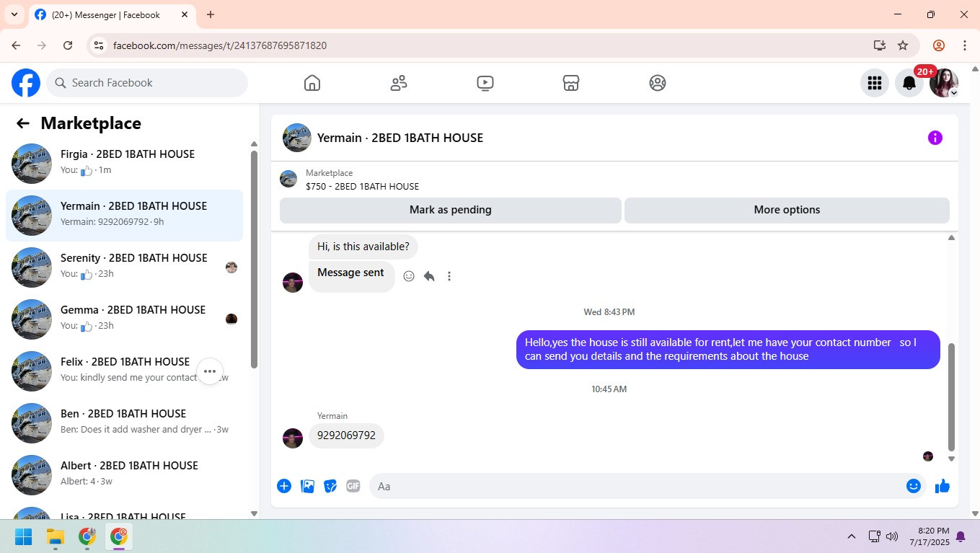Click the chat messages scrollbar
Viewport: 980px width, 553px height.
[951, 397]
